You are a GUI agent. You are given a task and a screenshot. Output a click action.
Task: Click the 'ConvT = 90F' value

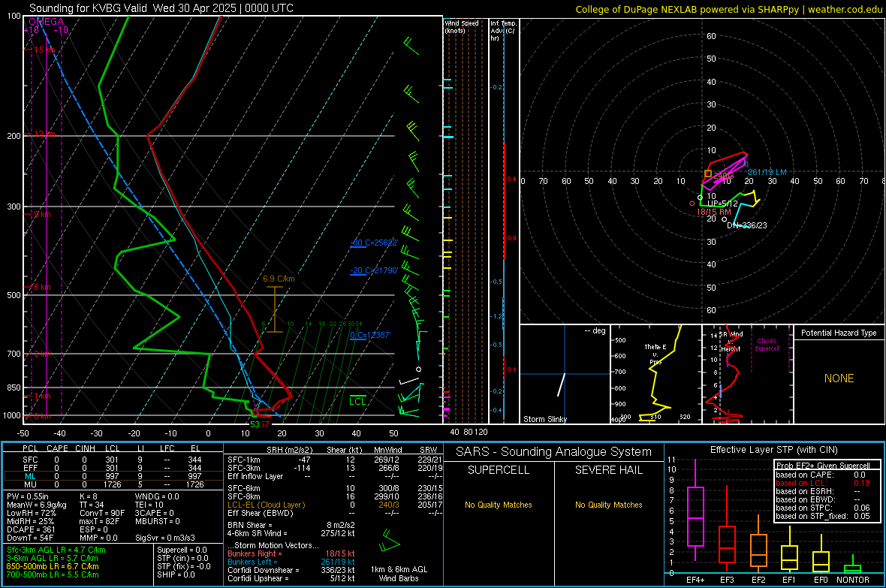[x=102, y=514]
